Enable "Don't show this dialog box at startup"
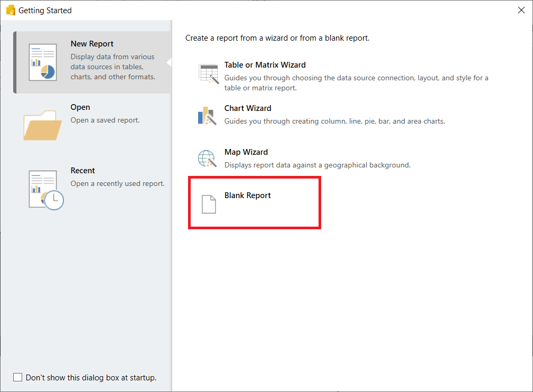This screenshot has width=533, height=392. [x=17, y=377]
